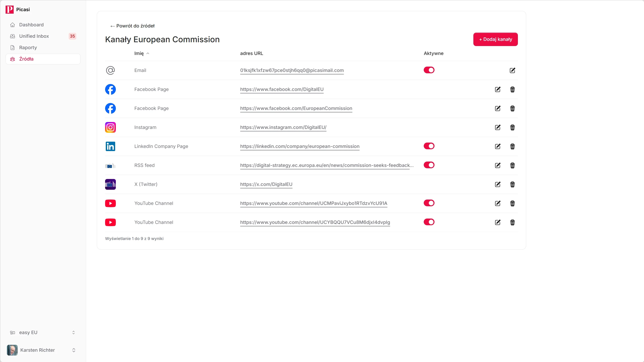Edit the UCMPaviJxybo1RTdzvYcU91A YouTube channel
The height and width of the screenshot is (362, 644).
[x=498, y=203]
